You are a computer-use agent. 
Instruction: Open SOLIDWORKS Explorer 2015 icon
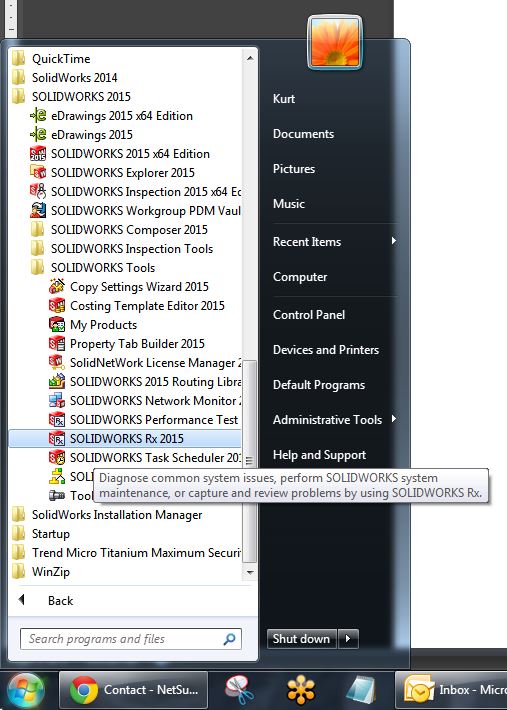pos(38,173)
